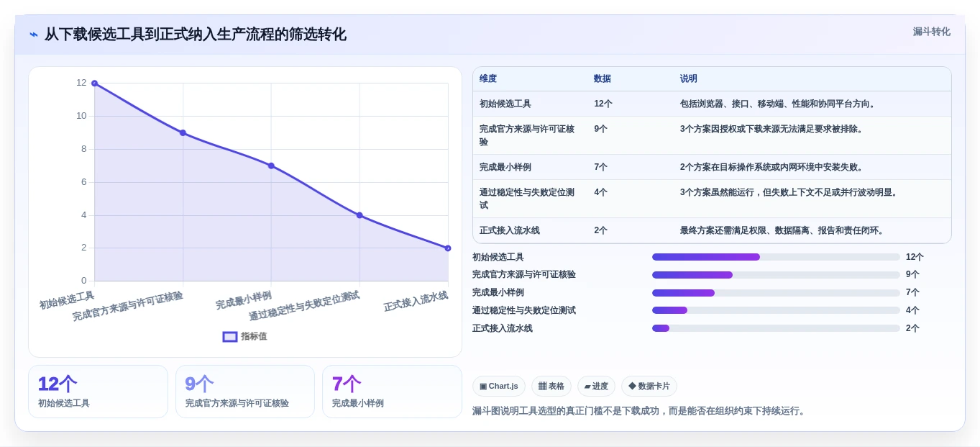The width and height of the screenshot is (980, 447).
Task: Click the footer note starting 漏斗图说明
Action: [x=641, y=411]
